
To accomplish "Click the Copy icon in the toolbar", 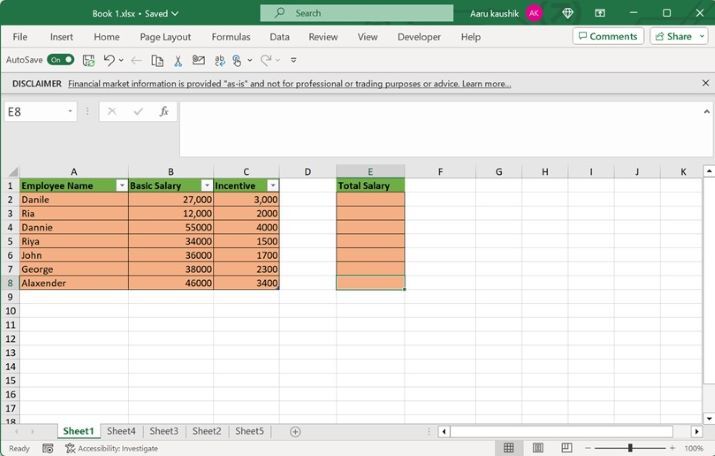I will (157, 60).
